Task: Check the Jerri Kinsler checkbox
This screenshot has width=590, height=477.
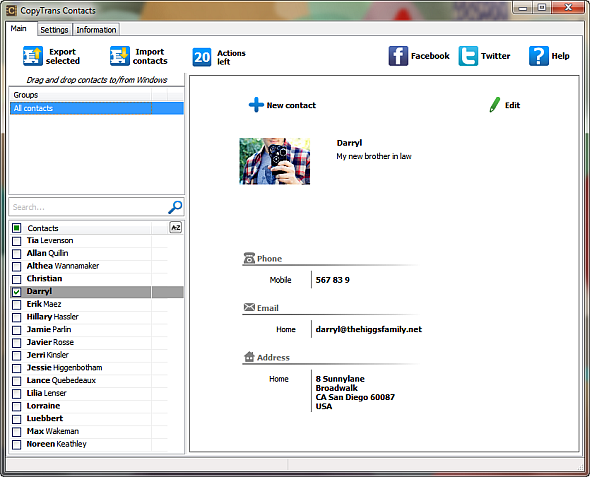Action: tap(17, 355)
